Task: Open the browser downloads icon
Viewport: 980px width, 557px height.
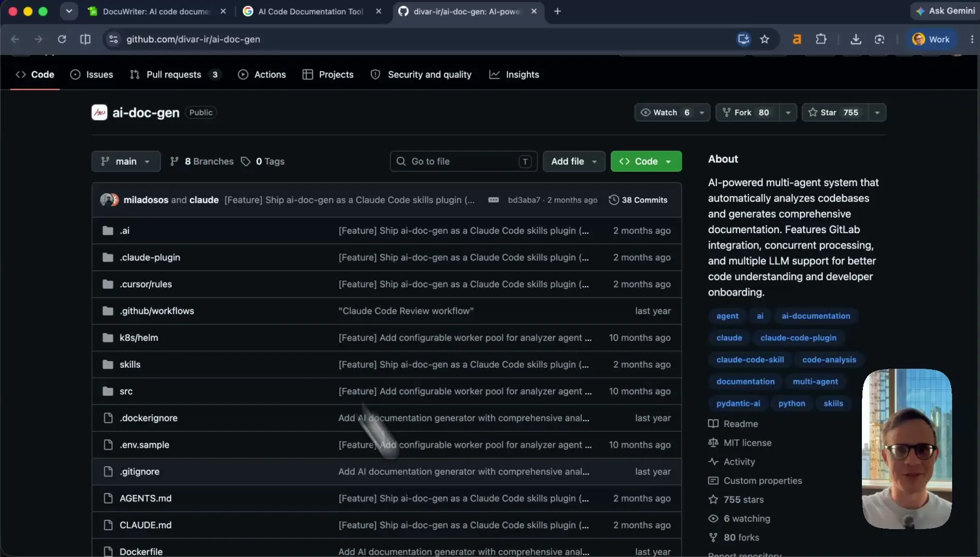Action: pyautogui.click(x=856, y=39)
